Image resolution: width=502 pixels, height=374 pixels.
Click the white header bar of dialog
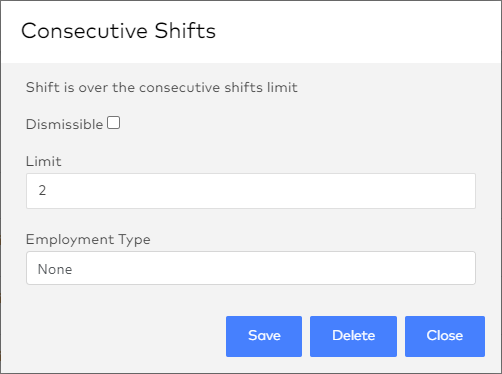[350, 32]
